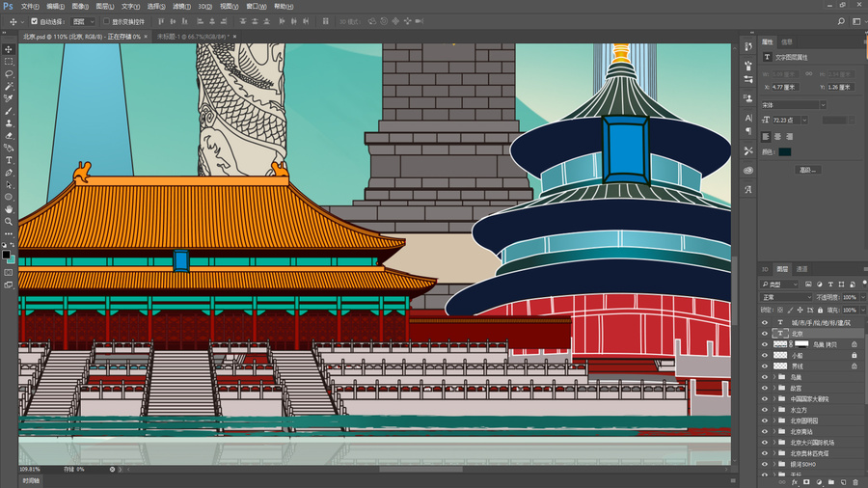
Task: Open the search magnifier at top right
Action: coord(841,21)
